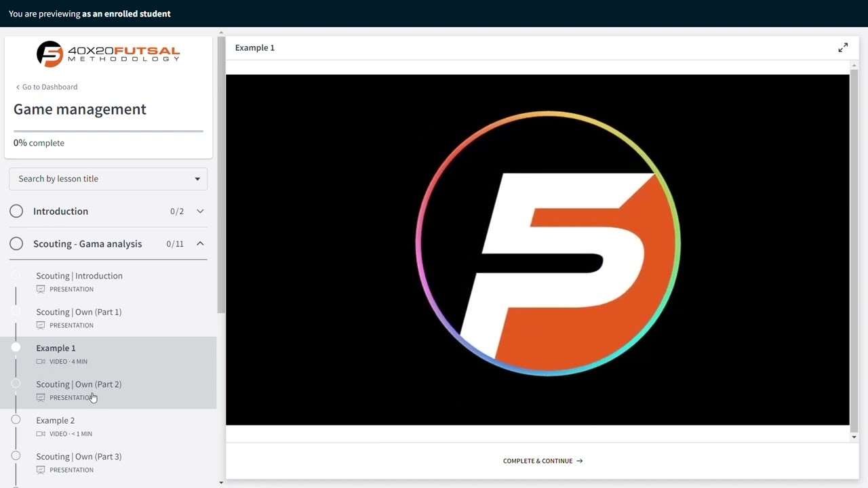
Task: Collapse the Scouting - Gama analysis chevron
Action: (x=200, y=244)
